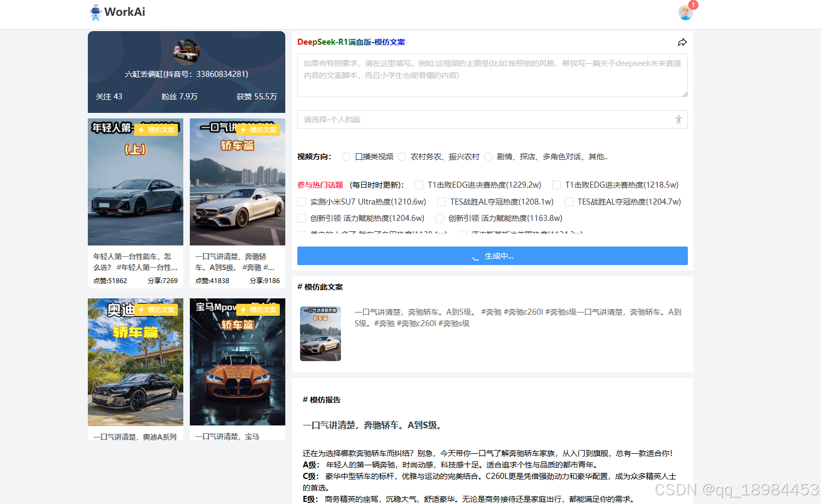This screenshot has width=821, height=504.
Task: Click 点赞:51862 text
Action: pyautogui.click(x=110, y=281)
